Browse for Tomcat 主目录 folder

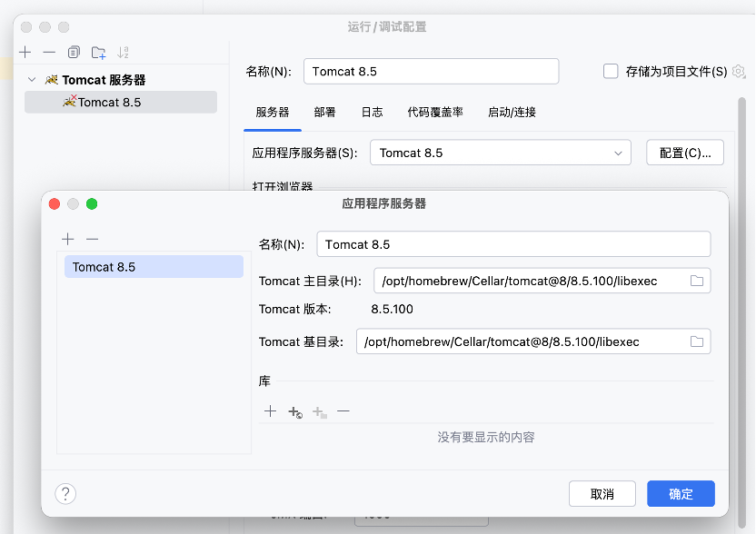click(697, 282)
